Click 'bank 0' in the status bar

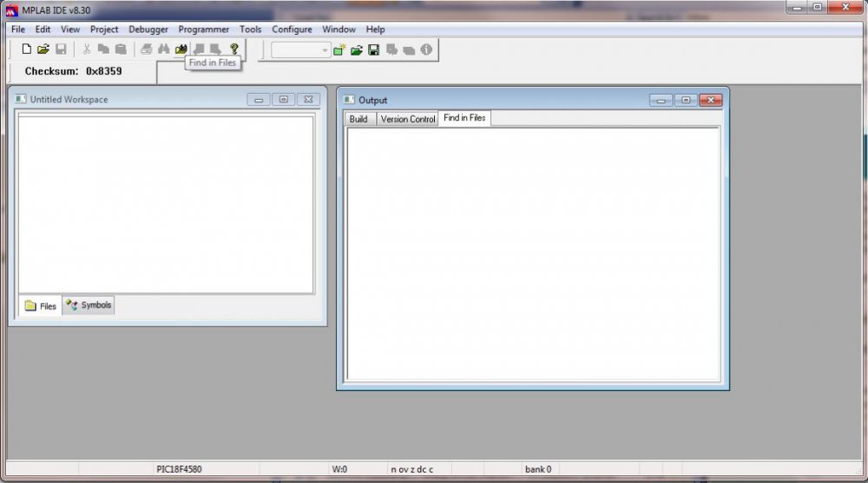click(538, 469)
